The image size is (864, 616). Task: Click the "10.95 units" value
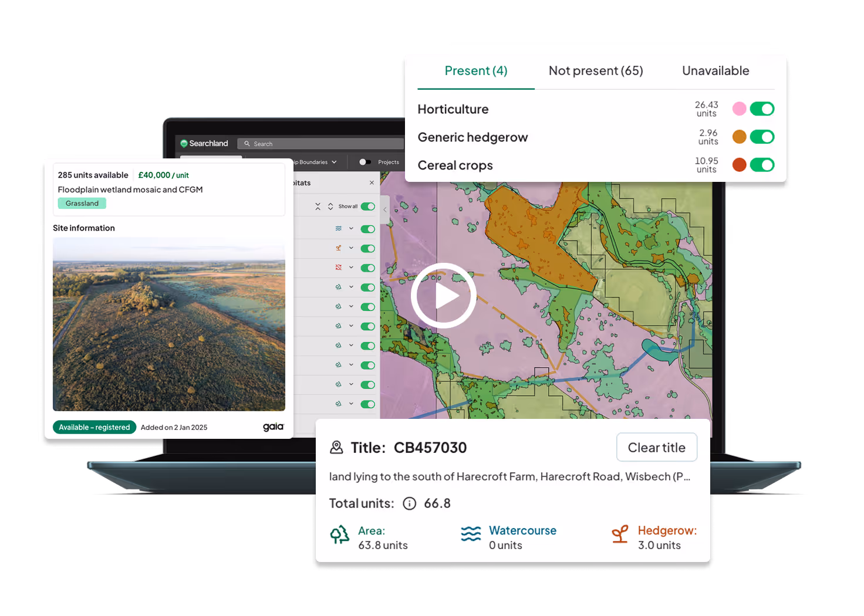click(x=706, y=165)
